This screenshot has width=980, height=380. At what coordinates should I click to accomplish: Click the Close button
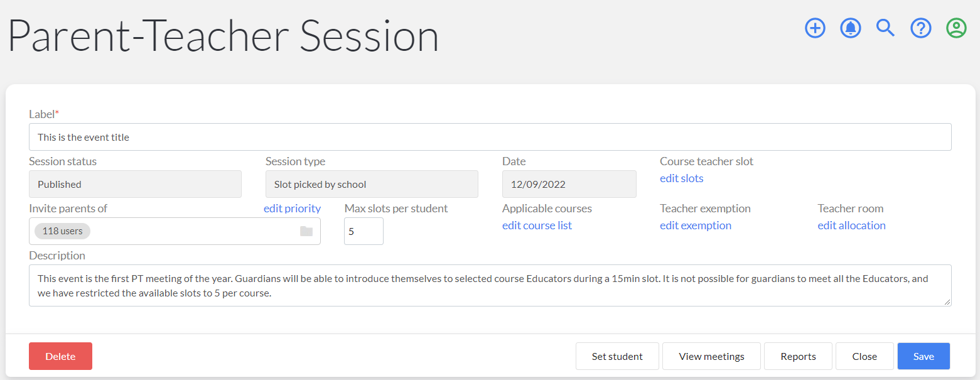[x=864, y=356]
